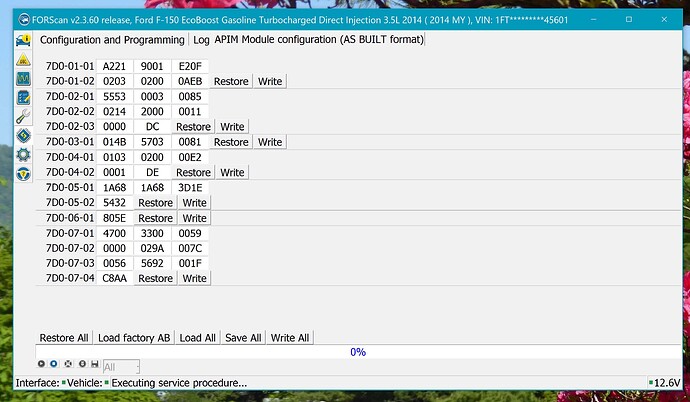Click Restore in row 7D0-01-02
The image size is (690, 402).
click(231, 81)
